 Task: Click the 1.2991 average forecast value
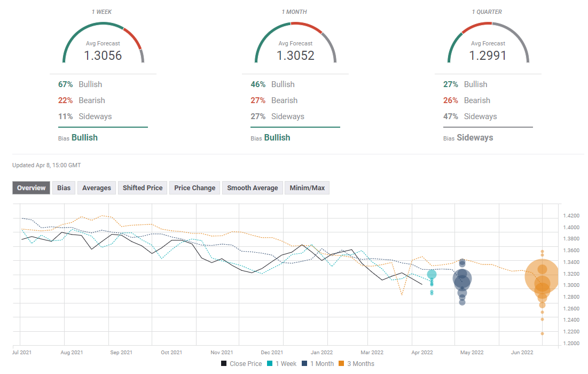(x=488, y=56)
